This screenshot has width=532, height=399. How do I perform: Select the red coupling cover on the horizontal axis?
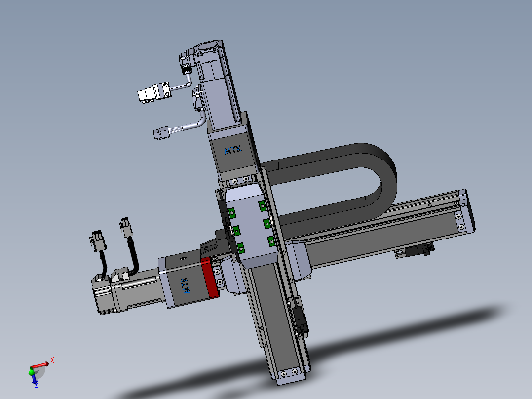(x=210, y=278)
